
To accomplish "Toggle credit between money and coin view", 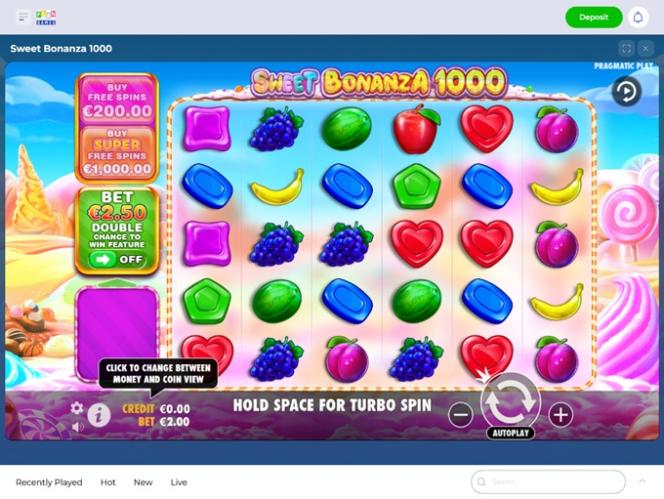I will click(156, 409).
